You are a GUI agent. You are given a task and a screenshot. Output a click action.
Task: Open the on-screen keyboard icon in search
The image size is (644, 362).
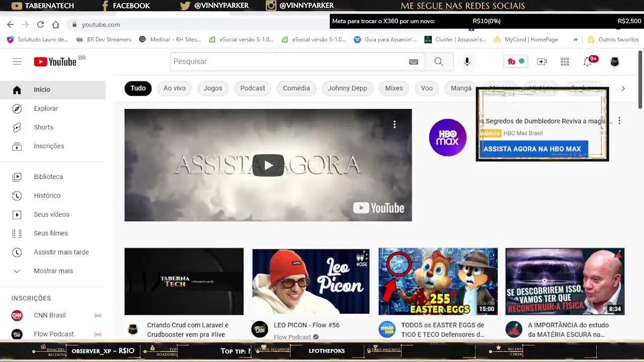414,61
